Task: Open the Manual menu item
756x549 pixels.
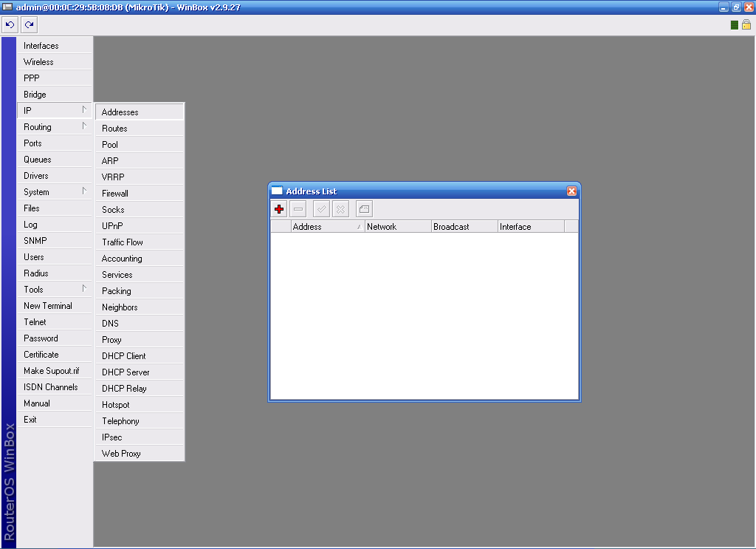Action: click(55, 403)
